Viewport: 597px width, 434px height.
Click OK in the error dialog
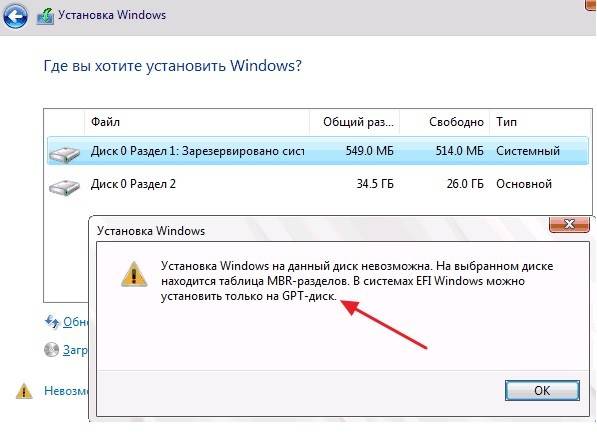(542, 390)
